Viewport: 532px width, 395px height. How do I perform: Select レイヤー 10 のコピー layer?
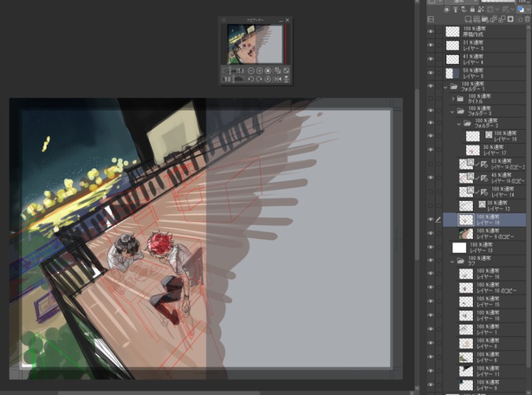(x=485, y=287)
